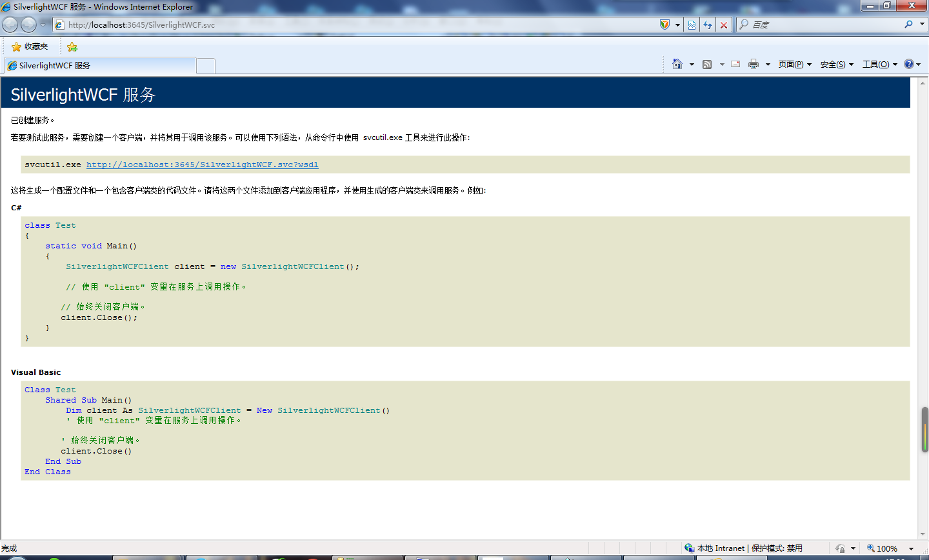Open the 工具(O) dropdown menu
The image size is (929, 560).
pyautogui.click(x=875, y=64)
